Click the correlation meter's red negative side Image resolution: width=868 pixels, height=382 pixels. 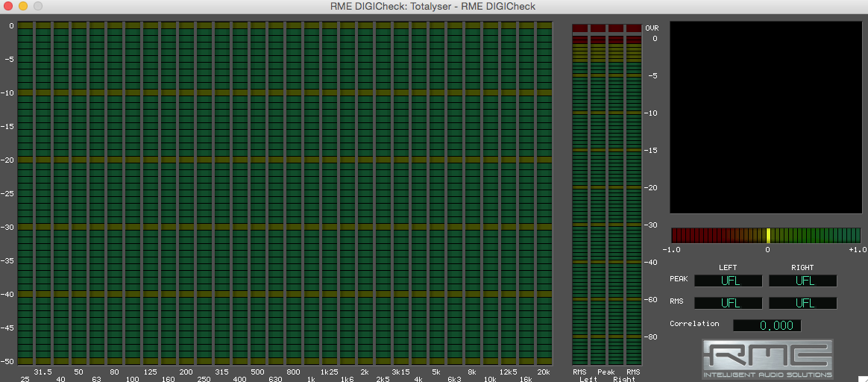pos(719,235)
